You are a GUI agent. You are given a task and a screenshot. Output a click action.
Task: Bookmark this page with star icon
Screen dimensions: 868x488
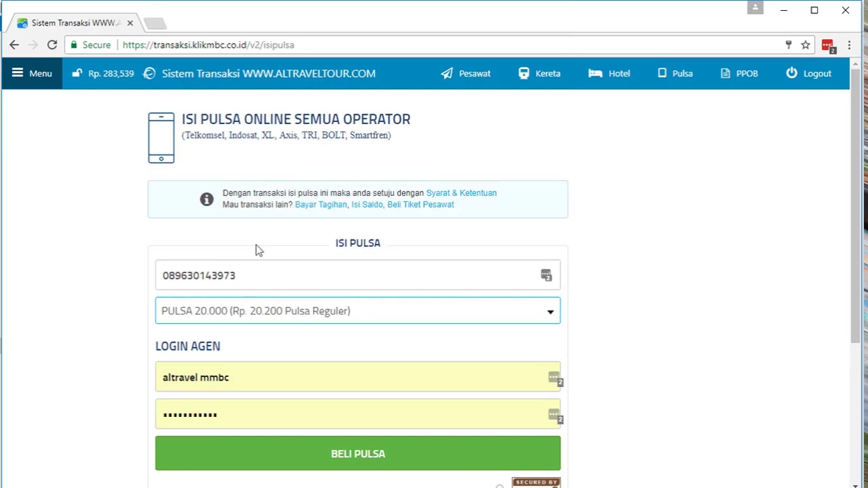[806, 45]
